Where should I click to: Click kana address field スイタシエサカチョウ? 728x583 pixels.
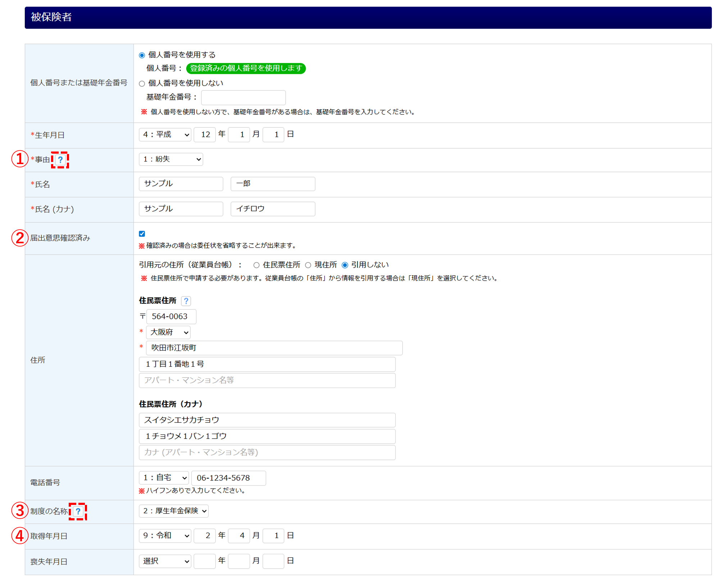(x=267, y=420)
